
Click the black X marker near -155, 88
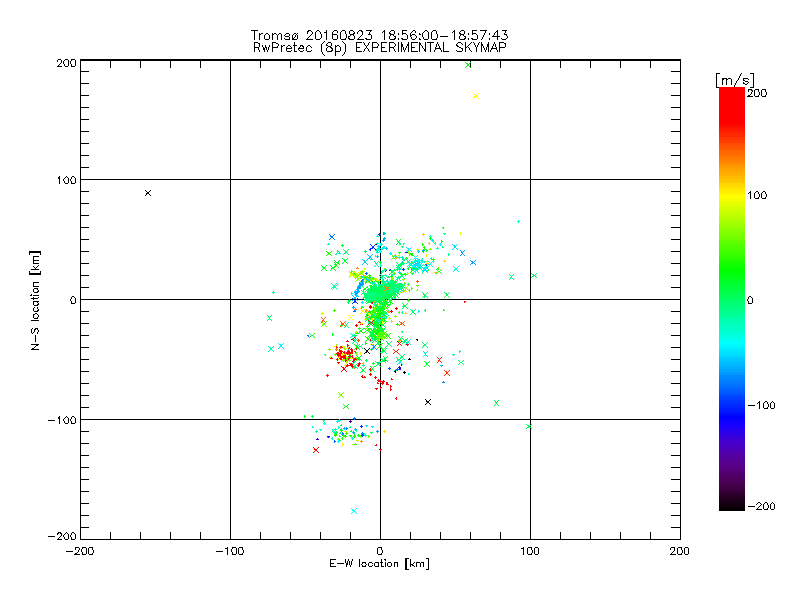[x=148, y=193]
